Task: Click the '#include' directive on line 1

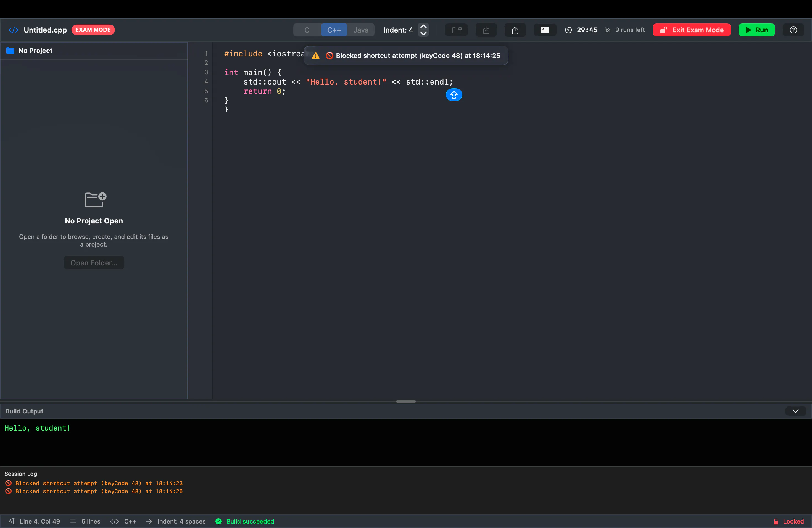Action: coord(243,54)
